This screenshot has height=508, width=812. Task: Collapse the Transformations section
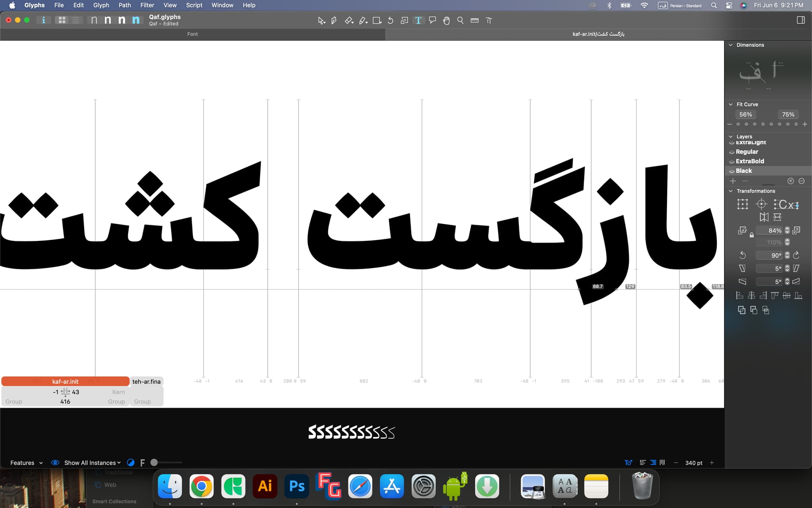coord(730,191)
